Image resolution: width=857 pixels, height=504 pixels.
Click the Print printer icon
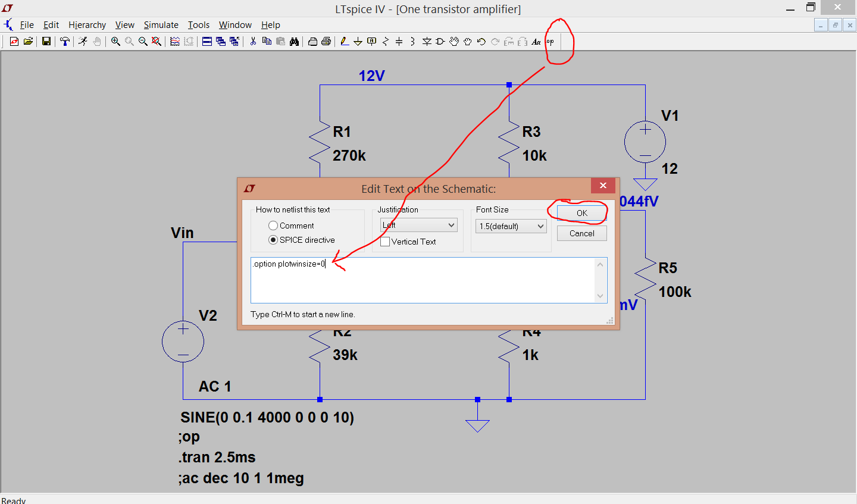pyautogui.click(x=326, y=42)
